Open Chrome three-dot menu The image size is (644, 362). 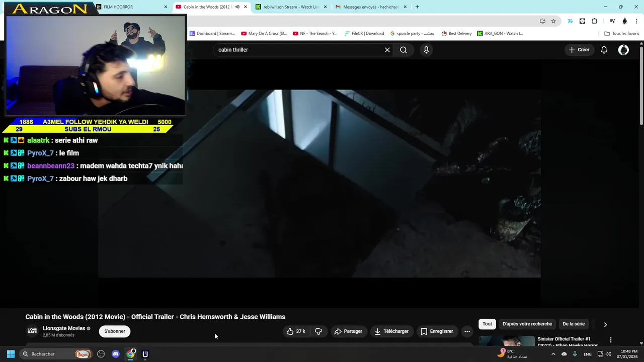click(637, 21)
